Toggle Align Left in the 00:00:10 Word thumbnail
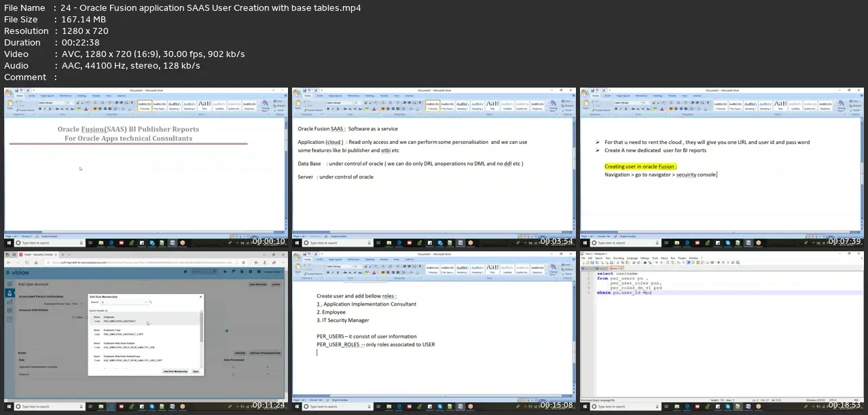The image size is (868, 415). click(x=94, y=109)
